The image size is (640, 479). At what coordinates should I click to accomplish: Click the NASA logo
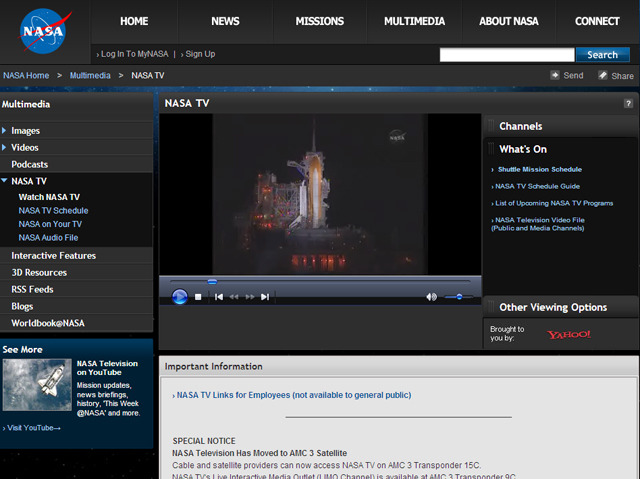pyautogui.click(x=43, y=31)
